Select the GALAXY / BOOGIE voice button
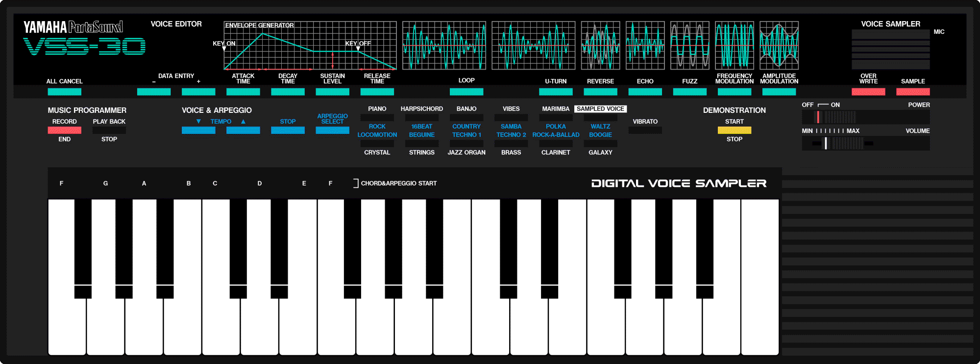Image resolution: width=980 pixels, height=364 pixels. (x=600, y=144)
